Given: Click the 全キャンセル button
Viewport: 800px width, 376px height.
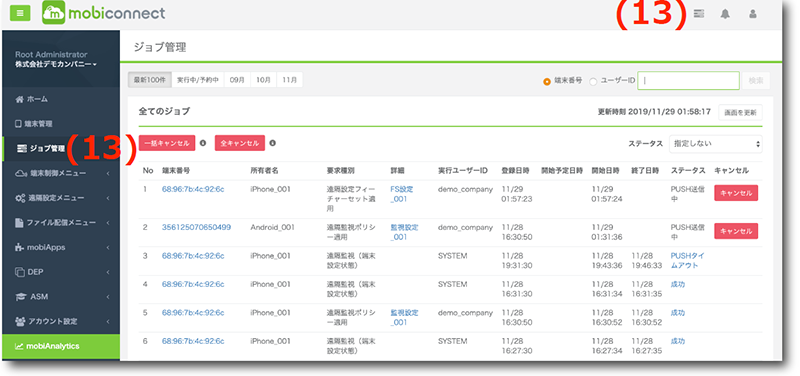Looking at the screenshot, I should tap(240, 143).
